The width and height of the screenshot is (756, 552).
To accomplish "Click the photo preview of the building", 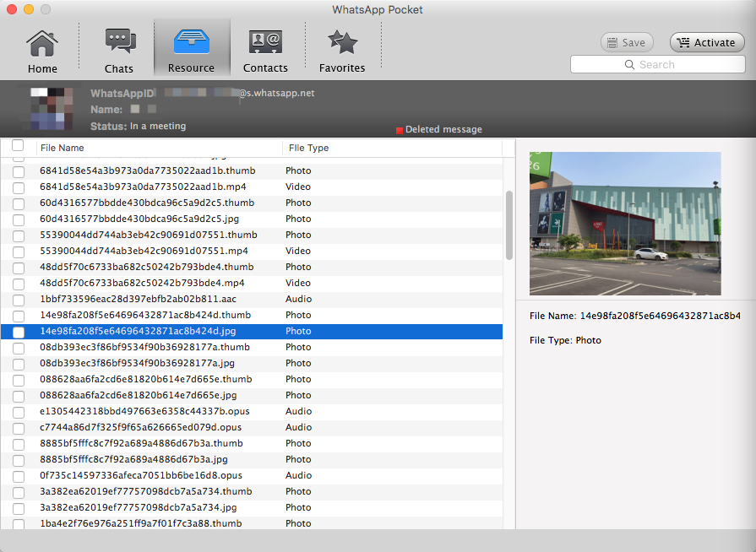I will [x=625, y=224].
